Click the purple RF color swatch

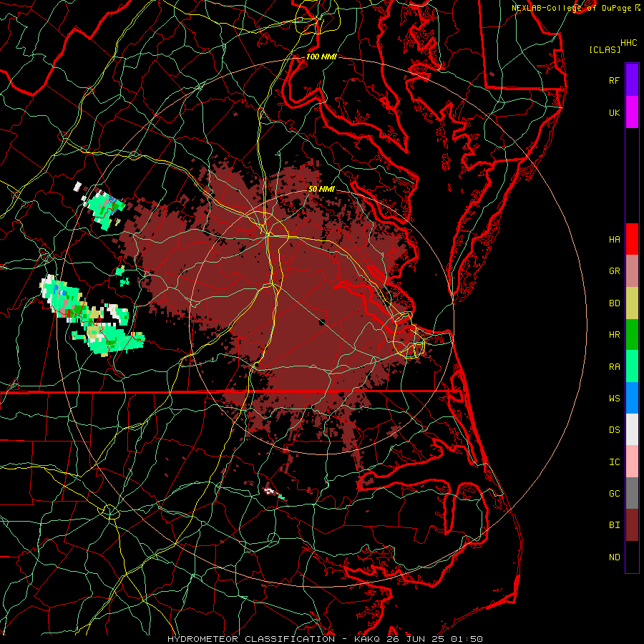tap(632, 80)
